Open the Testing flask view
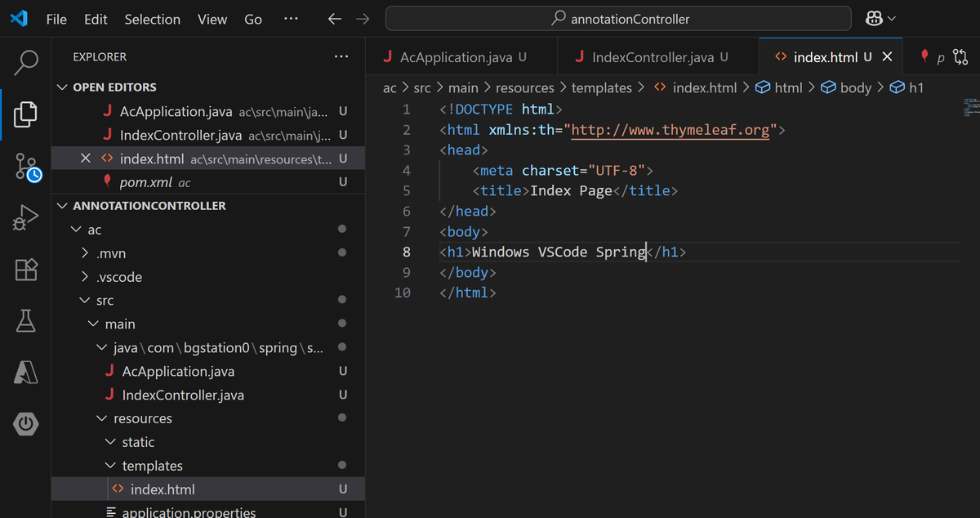The height and width of the screenshot is (518, 980). click(26, 321)
